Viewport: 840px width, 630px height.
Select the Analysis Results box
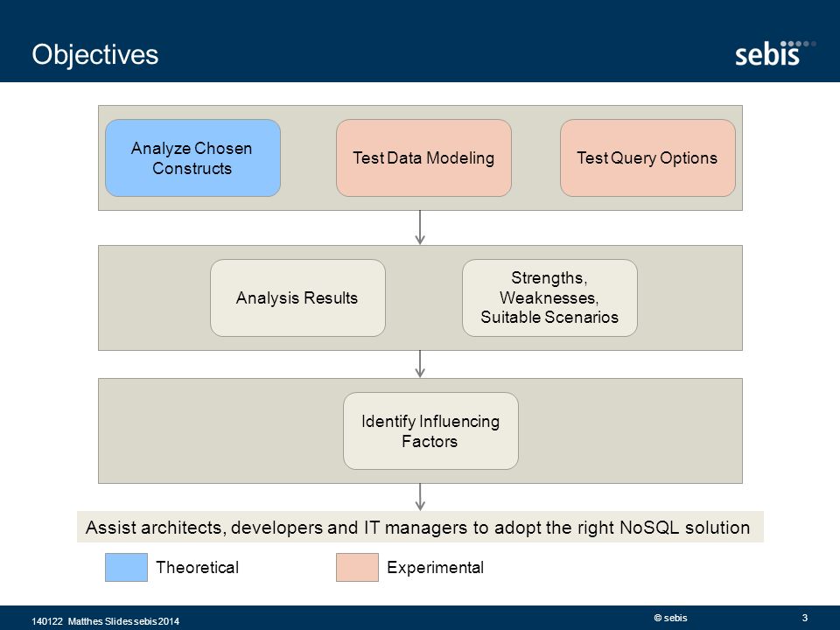point(297,297)
